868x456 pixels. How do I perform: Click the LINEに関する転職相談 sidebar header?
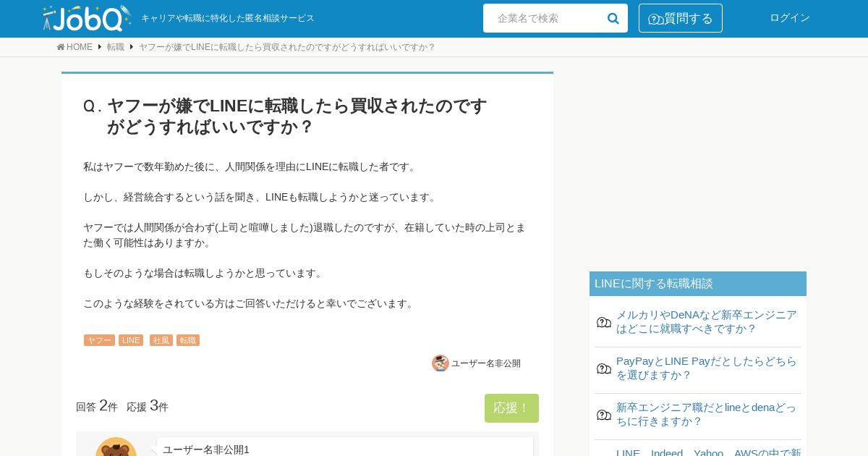pyautogui.click(x=698, y=284)
